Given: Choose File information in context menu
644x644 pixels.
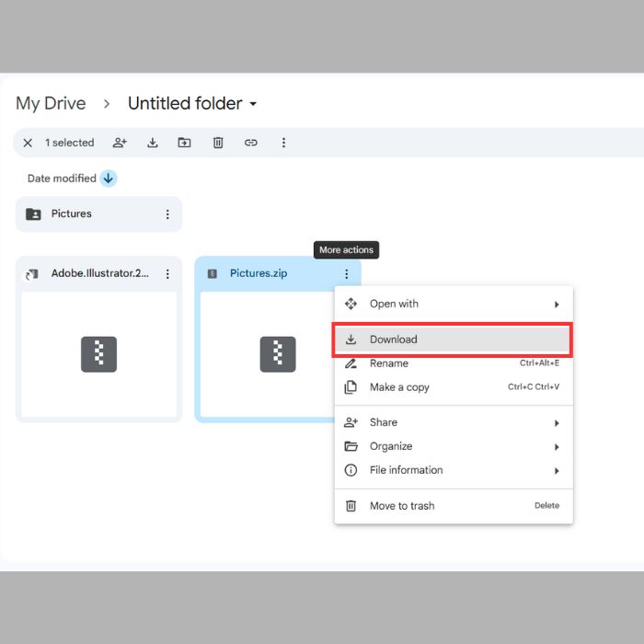Looking at the screenshot, I should (454, 470).
